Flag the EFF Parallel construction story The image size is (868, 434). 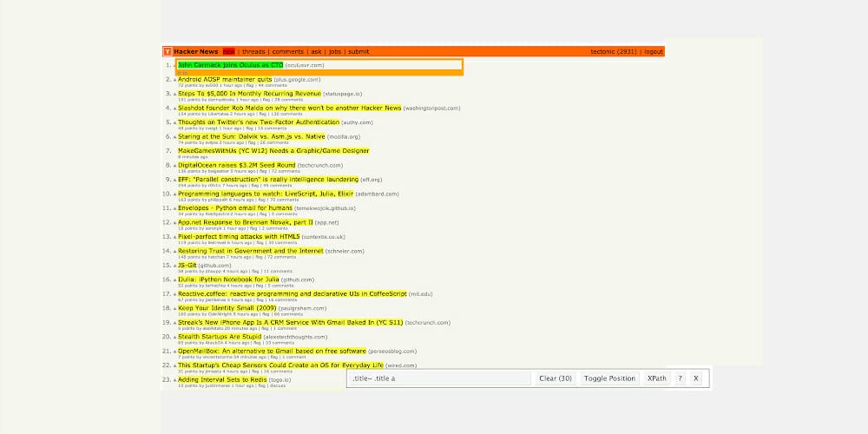click(254, 186)
